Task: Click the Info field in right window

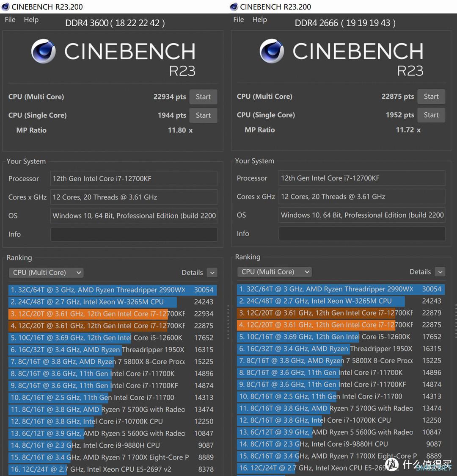Action: 362,234
